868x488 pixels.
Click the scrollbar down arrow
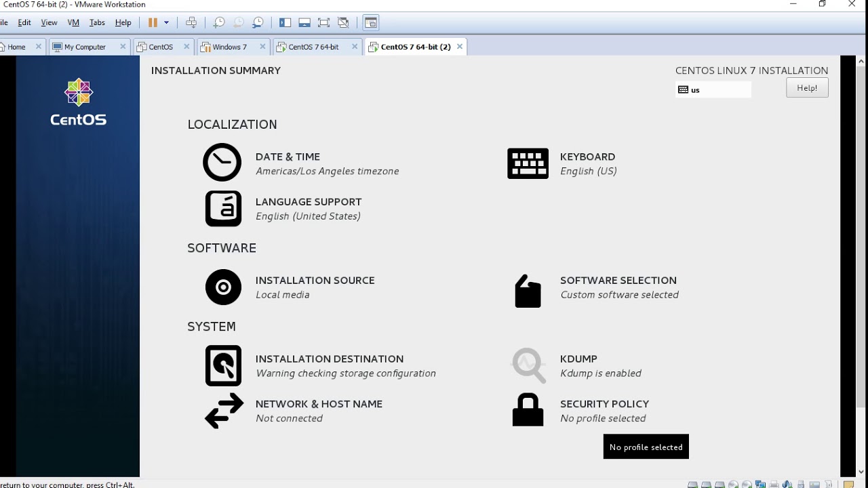click(x=862, y=472)
